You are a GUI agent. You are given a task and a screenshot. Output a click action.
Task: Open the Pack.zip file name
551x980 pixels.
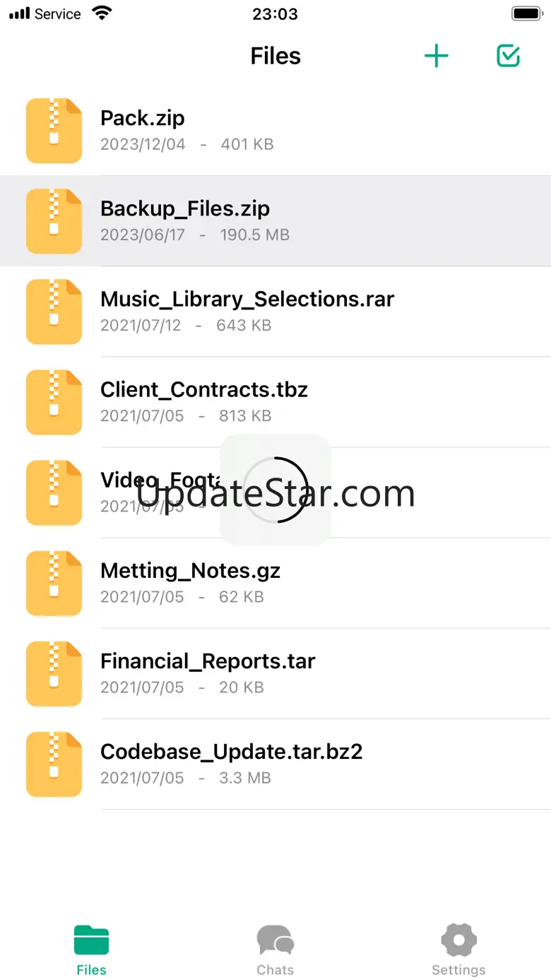[143, 118]
